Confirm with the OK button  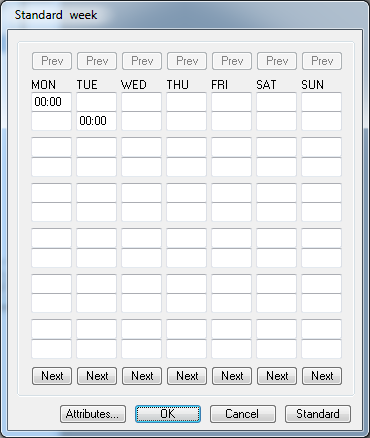pyautogui.click(x=168, y=414)
